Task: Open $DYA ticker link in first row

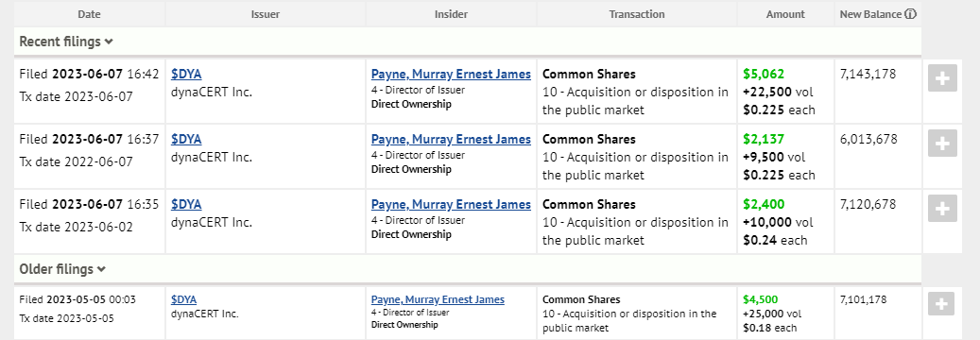Action: coord(186,75)
